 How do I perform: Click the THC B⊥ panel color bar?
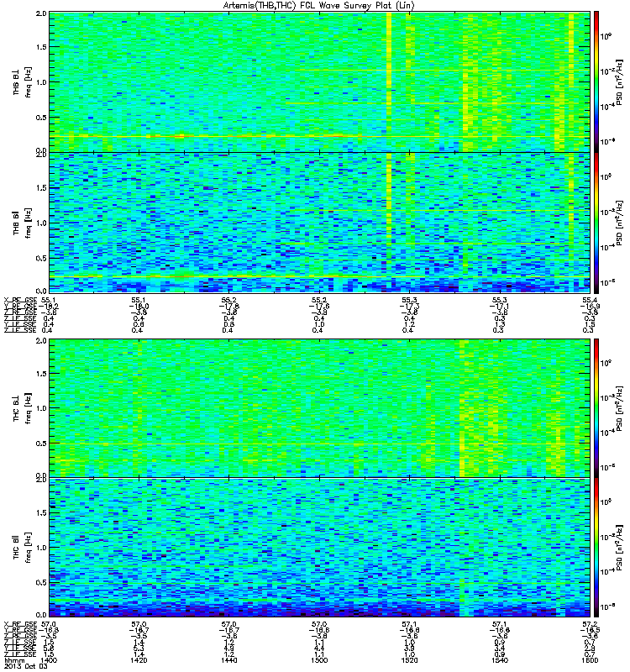click(x=596, y=408)
